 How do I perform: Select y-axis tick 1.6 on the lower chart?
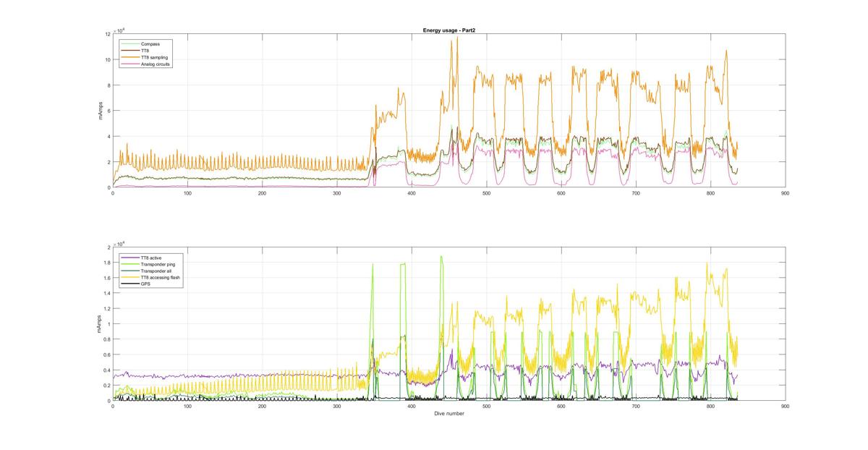(x=107, y=278)
